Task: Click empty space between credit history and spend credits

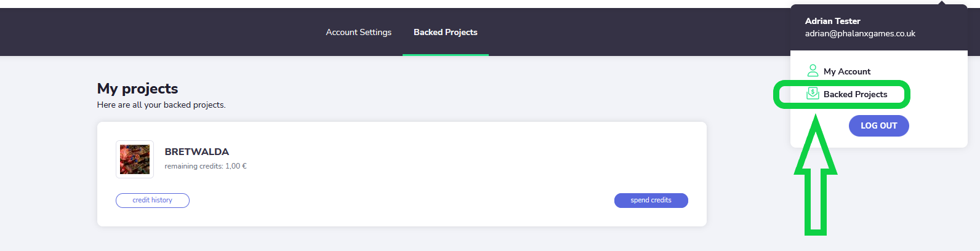Action: tap(400, 201)
